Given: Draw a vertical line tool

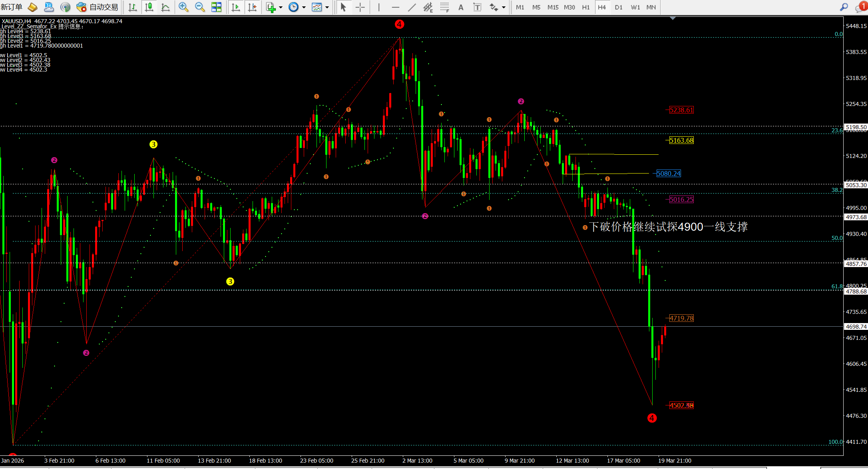Looking at the screenshot, I should click(x=379, y=7).
